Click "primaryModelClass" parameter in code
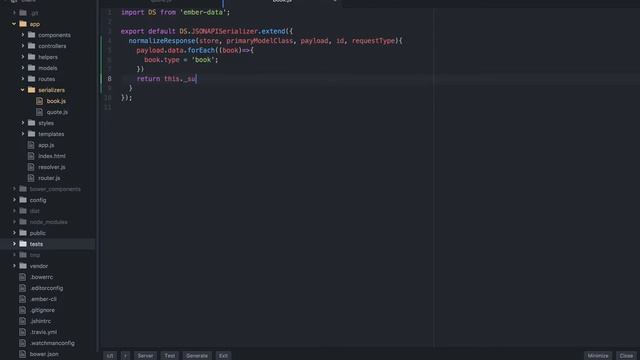The image size is (640, 360). pyautogui.click(x=260, y=41)
